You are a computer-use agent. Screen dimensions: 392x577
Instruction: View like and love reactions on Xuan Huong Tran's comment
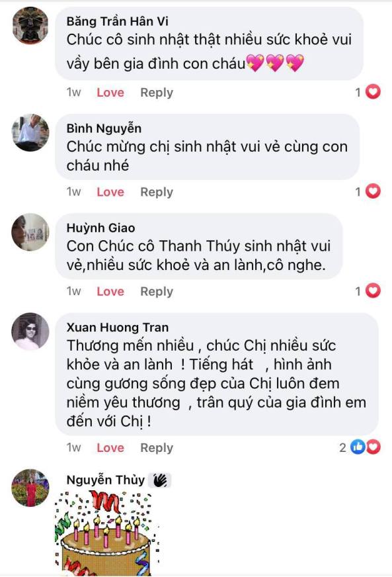(x=360, y=447)
